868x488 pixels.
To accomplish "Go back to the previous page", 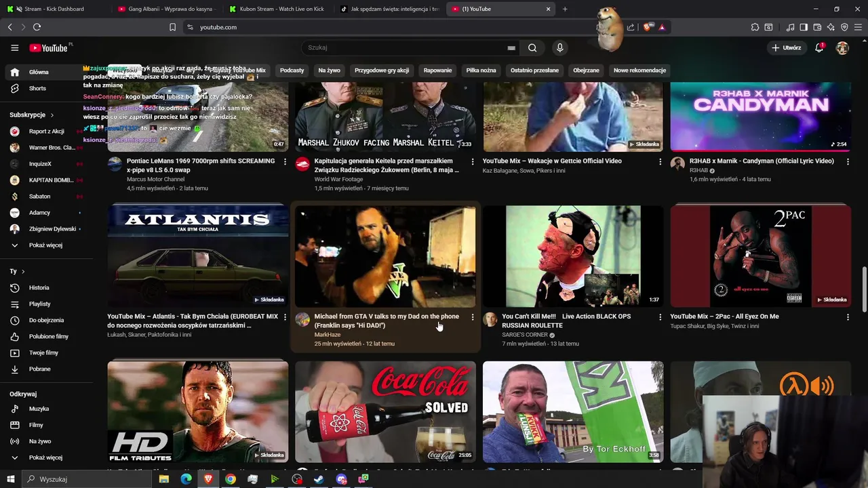I will [9, 27].
